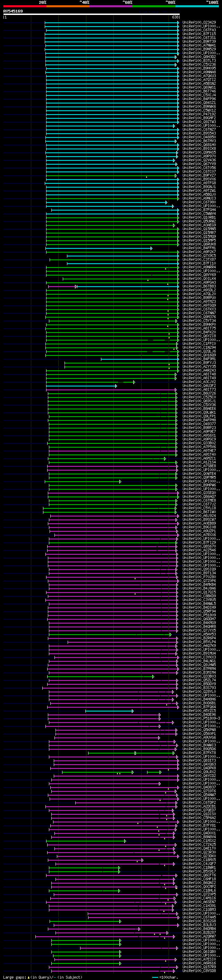Select the UniRef100_O48850 label

click(x=199, y=137)
